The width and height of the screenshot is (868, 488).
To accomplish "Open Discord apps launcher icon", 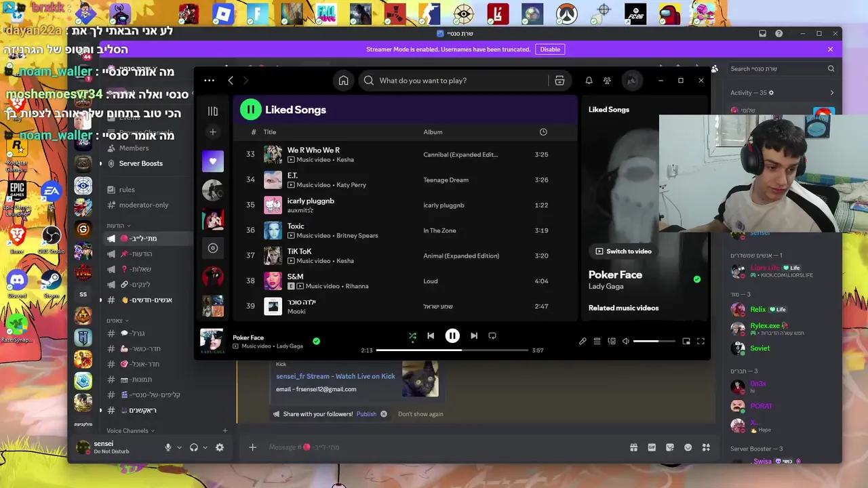I will pyautogui.click(x=706, y=447).
